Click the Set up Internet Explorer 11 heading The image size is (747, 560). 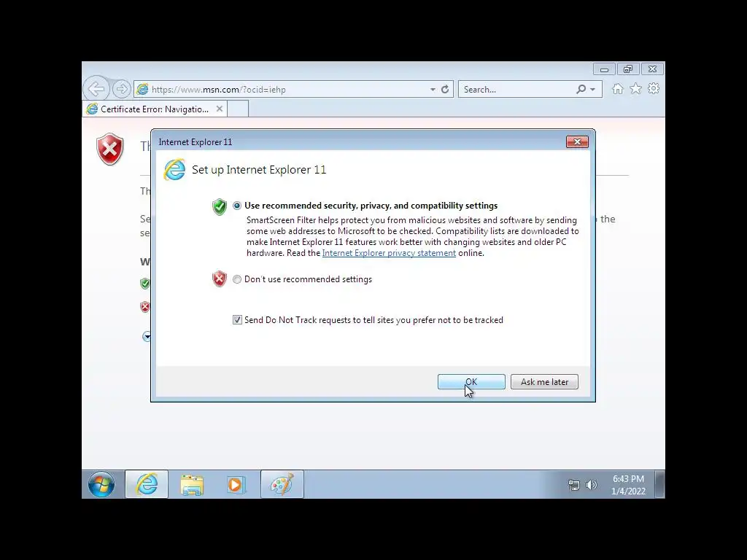pos(259,170)
